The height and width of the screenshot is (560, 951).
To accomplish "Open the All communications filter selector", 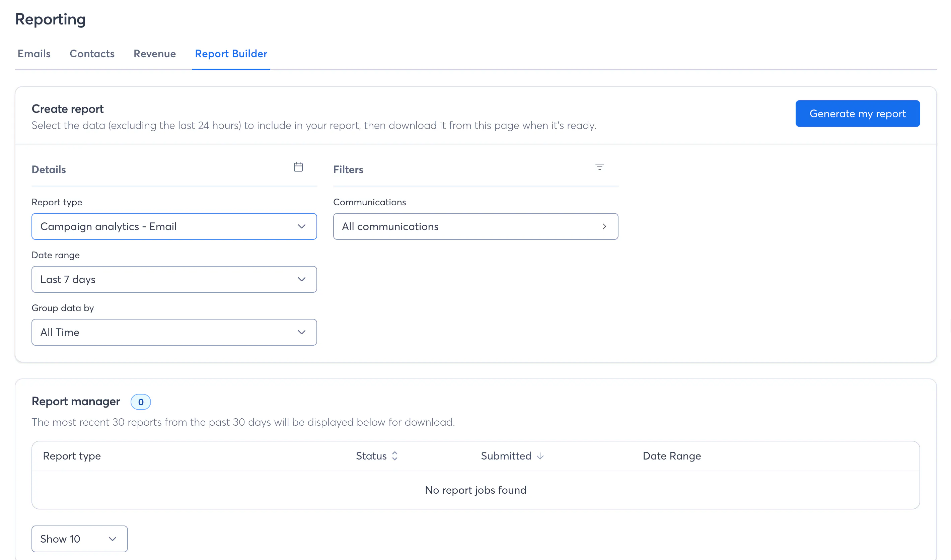I will point(468,226).
